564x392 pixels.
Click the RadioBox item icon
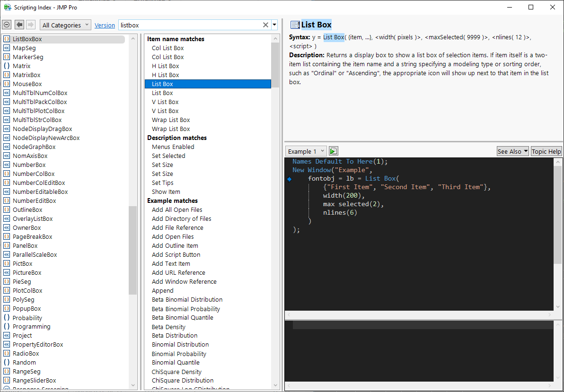(7, 354)
